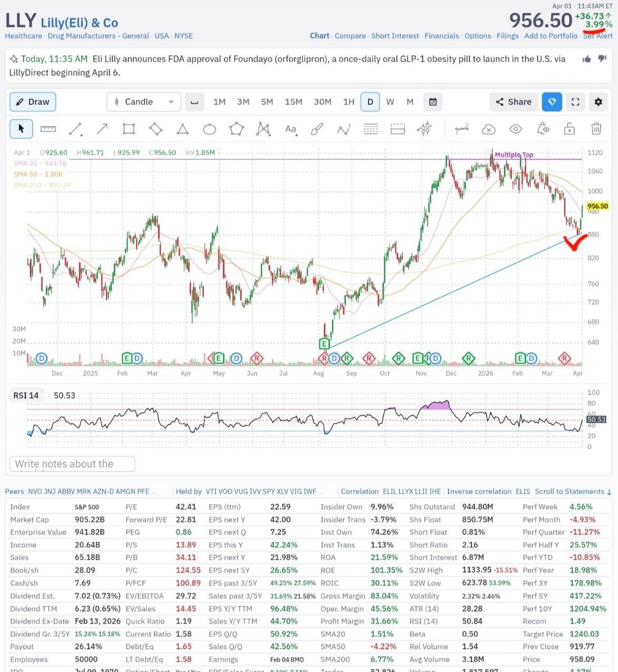Select the pitchfork drawing tool
The width and height of the screenshot is (618, 672).
(x=425, y=129)
